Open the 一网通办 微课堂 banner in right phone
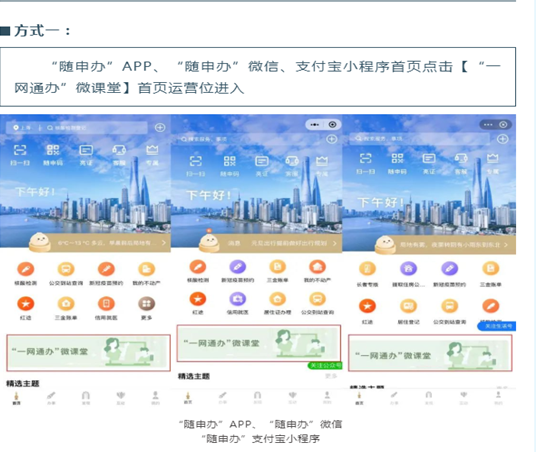 (x=430, y=353)
